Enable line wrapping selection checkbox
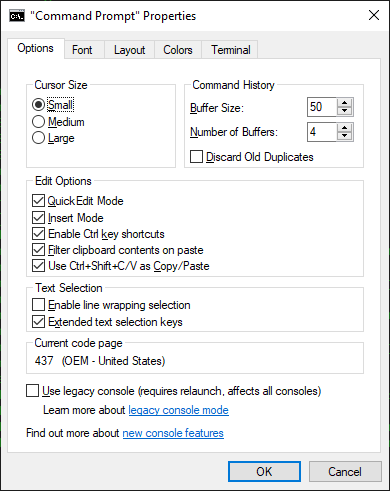Screen dimensions: 390x491 [x=38, y=305]
